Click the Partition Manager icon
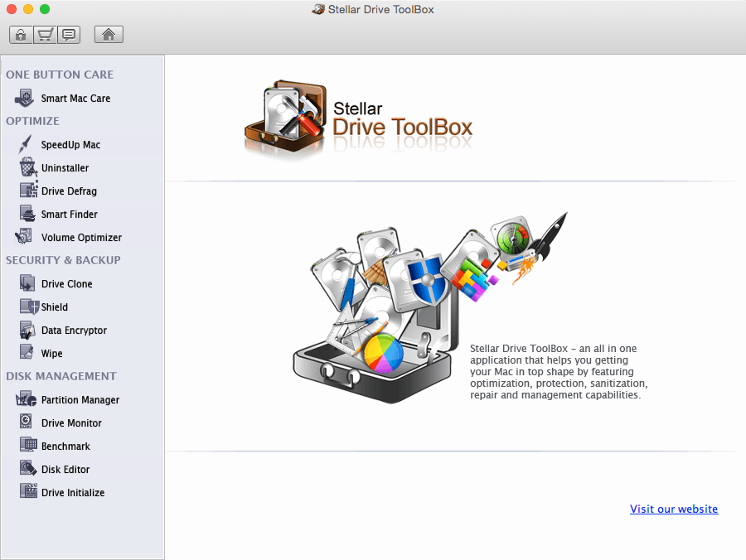The height and width of the screenshot is (560, 746). point(26,398)
